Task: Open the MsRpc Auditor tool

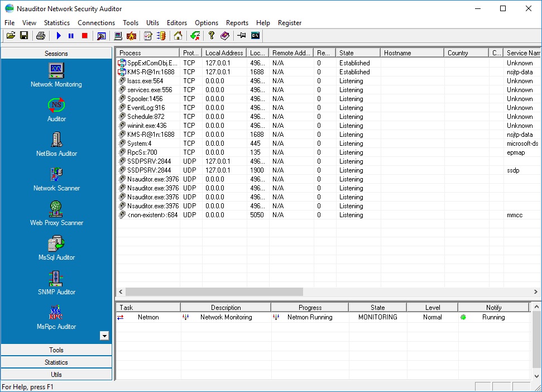Action: point(56,317)
